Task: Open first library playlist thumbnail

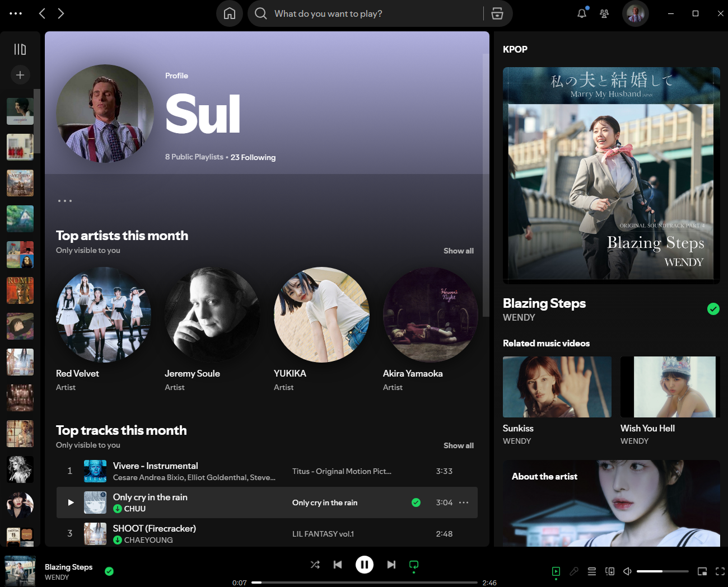Action: (x=20, y=111)
